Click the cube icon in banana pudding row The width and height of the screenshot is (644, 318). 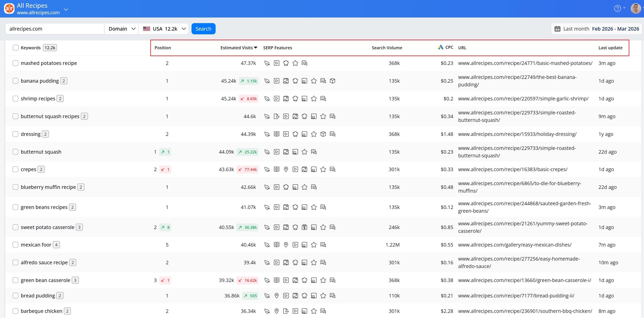pyautogui.click(x=332, y=81)
